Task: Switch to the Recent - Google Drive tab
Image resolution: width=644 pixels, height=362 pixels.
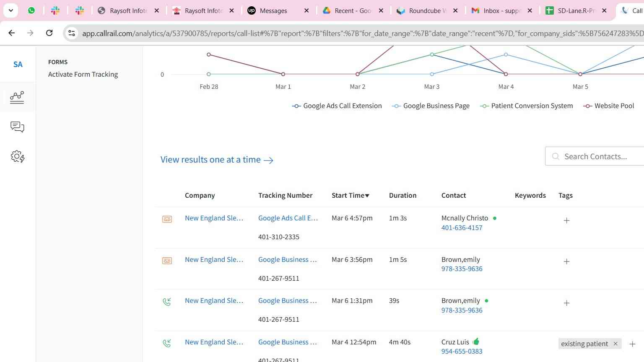Action: [353, 10]
